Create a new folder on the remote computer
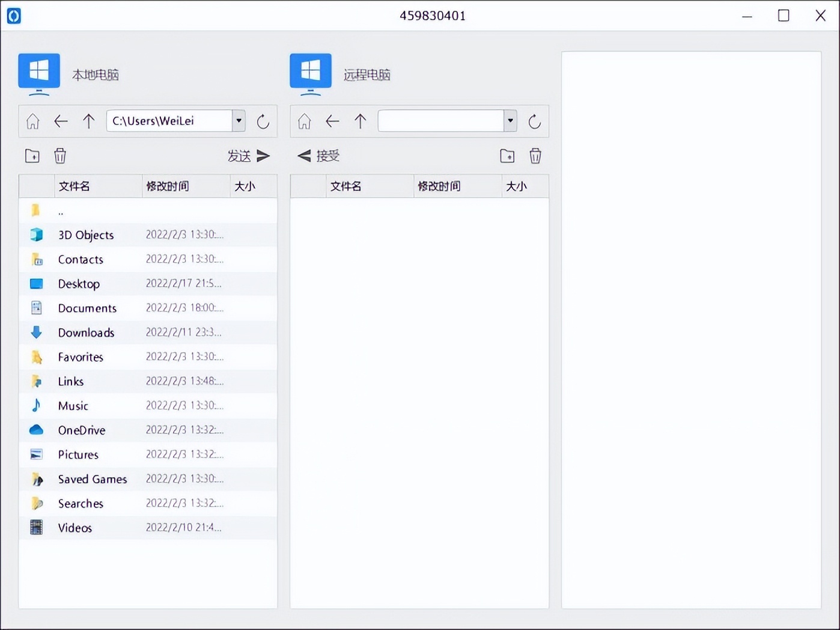 [x=507, y=156]
